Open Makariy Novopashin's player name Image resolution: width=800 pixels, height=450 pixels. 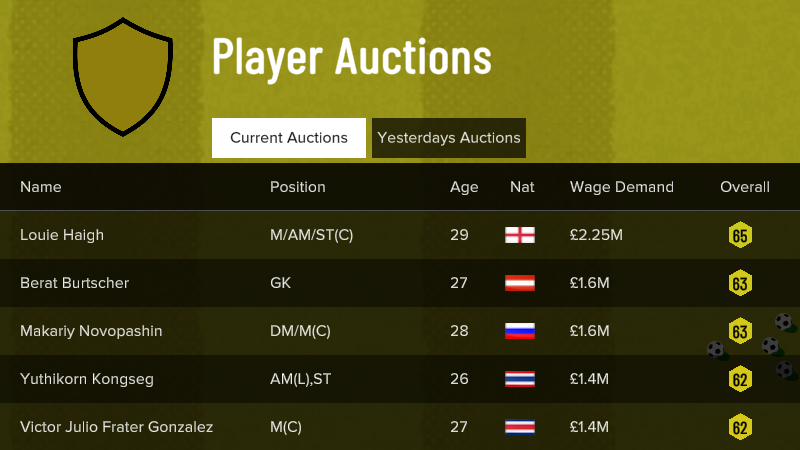(x=91, y=331)
